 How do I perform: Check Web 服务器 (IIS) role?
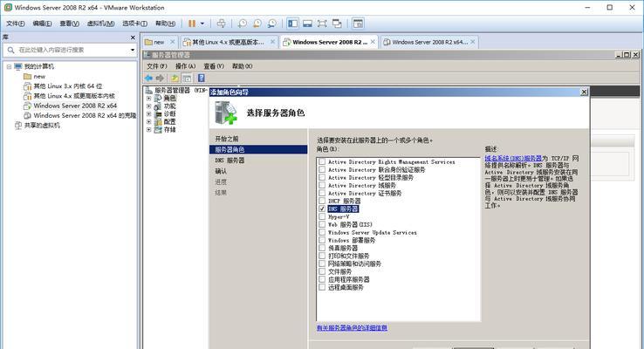point(322,224)
